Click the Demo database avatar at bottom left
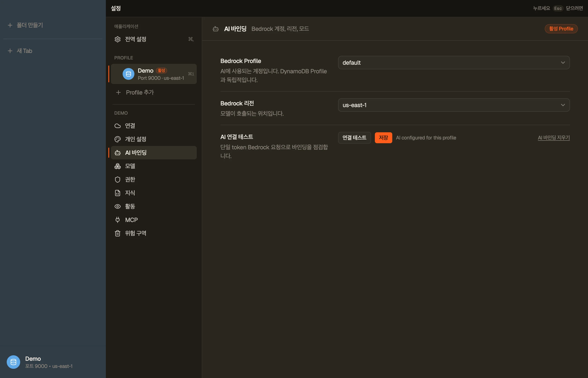This screenshot has height=378, width=588. click(x=13, y=362)
